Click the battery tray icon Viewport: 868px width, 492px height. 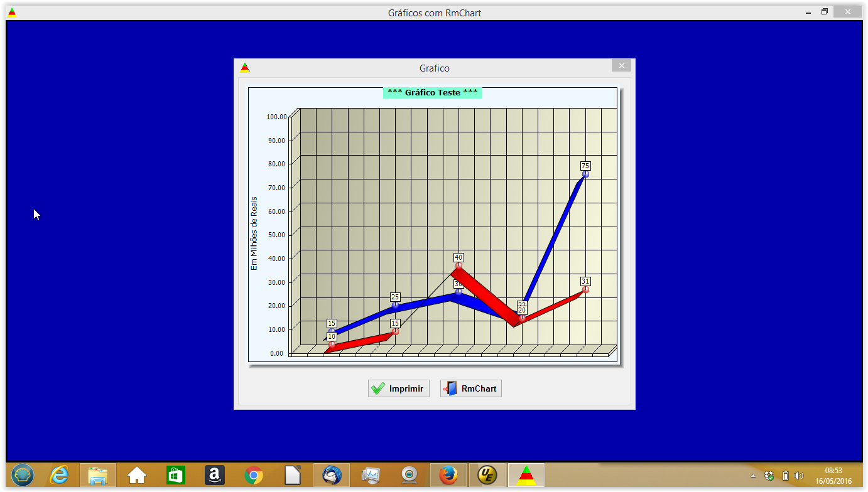pyautogui.click(x=785, y=476)
